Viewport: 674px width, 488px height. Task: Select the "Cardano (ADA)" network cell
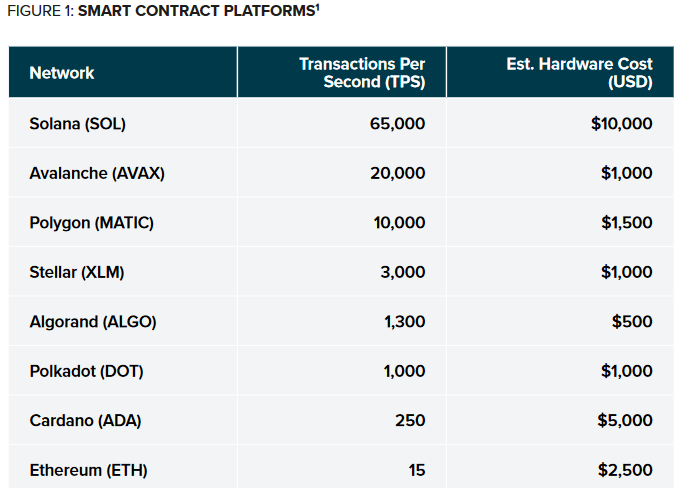coord(85,421)
